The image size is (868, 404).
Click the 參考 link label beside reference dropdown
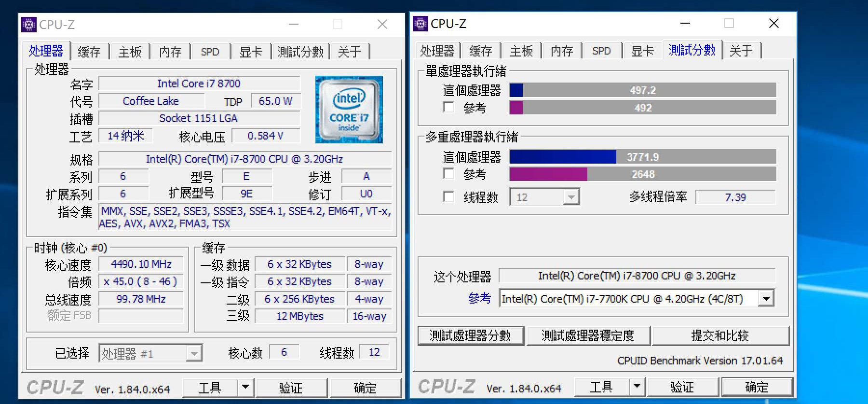pos(479,298)
